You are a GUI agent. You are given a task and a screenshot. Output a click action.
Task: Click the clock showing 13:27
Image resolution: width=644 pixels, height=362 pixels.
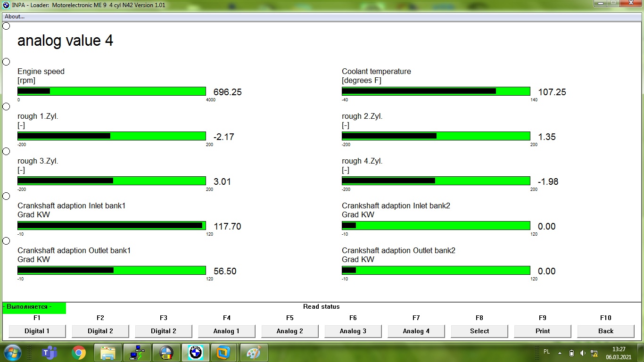(619, 353)
